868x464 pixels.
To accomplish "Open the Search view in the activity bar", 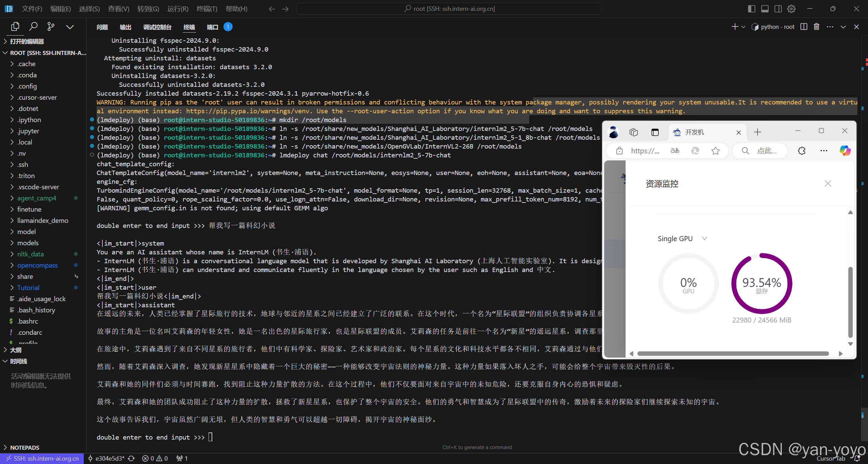I will click(x=33, y=26).
